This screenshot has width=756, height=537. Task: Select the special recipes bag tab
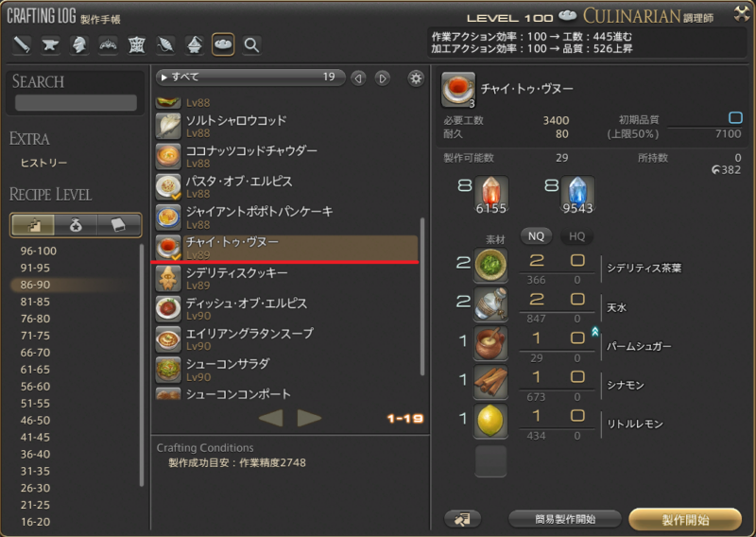(76, 225)
